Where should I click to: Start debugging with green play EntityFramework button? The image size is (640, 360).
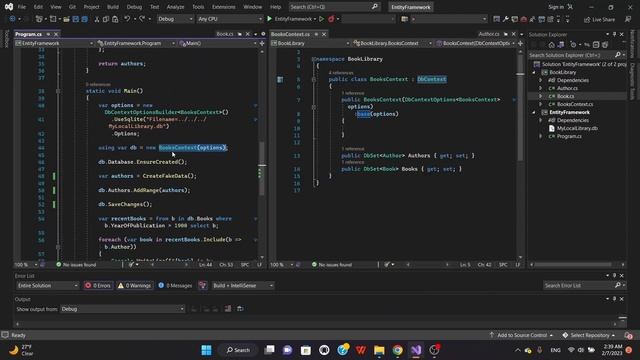290,19
